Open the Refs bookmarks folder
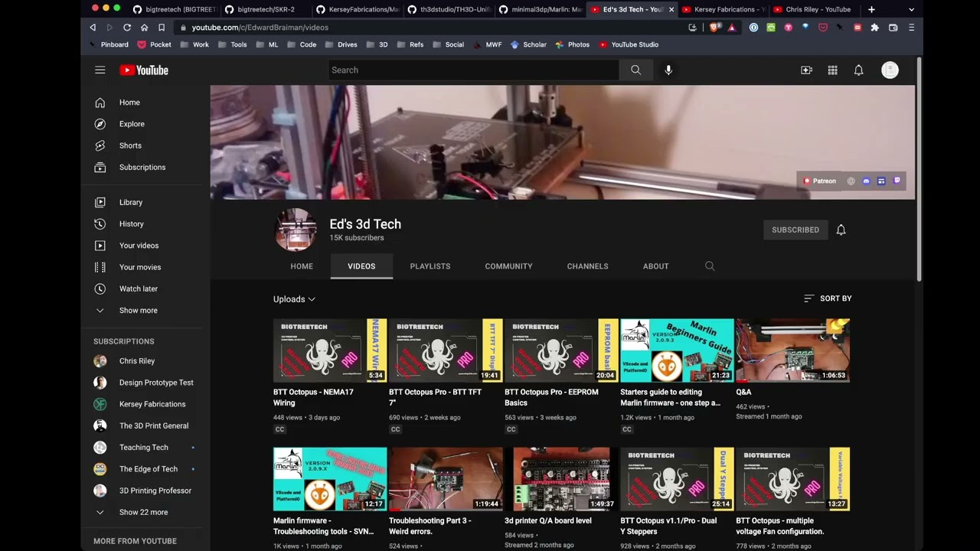The width and height of the screenshot is (980, 551). pos(410,44)
